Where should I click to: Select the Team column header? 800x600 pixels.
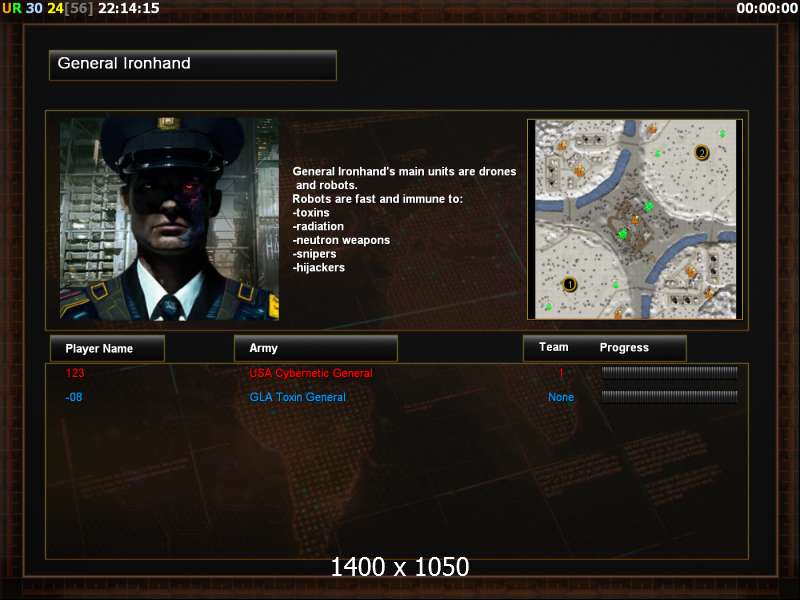pyautogui.click(x=554, y=347)
